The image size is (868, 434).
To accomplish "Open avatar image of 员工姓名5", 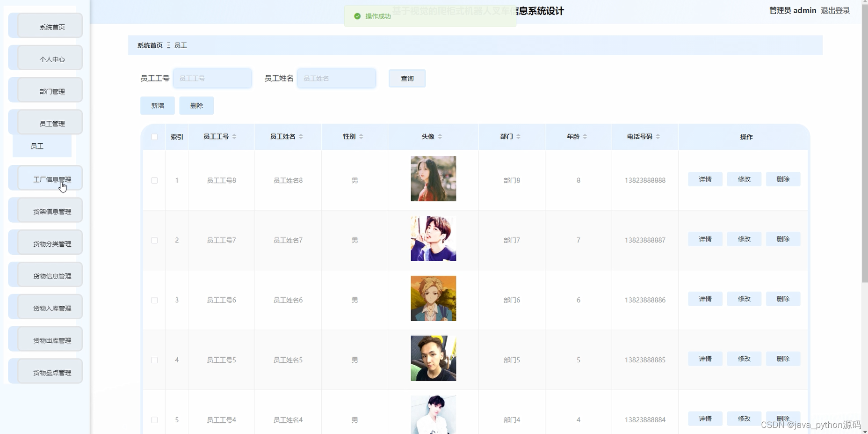I will pyautogui.click(x=433, y=359).
